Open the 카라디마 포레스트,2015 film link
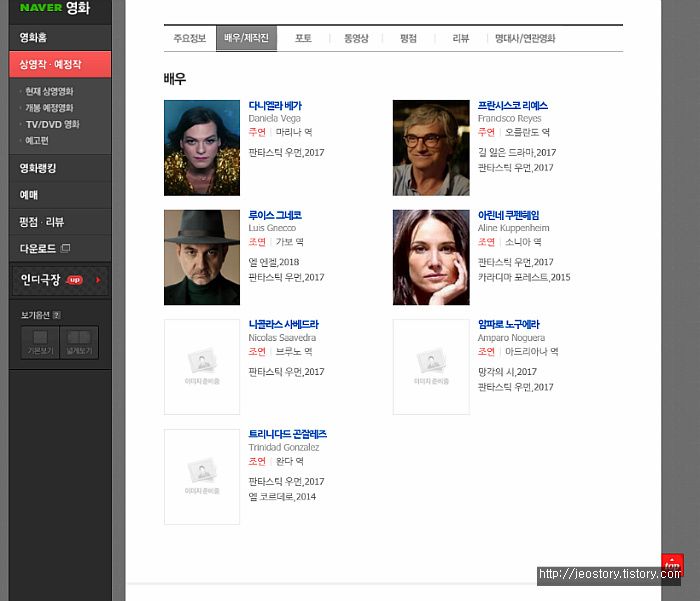700x601 pixels. tap(524, 277)
